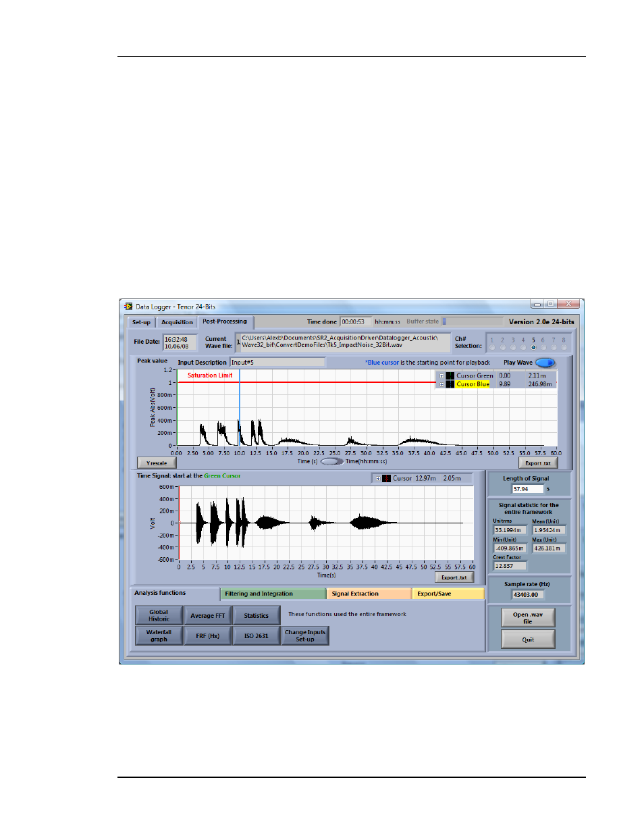Expand the Cursor Blue legend entry

[441, 384]
